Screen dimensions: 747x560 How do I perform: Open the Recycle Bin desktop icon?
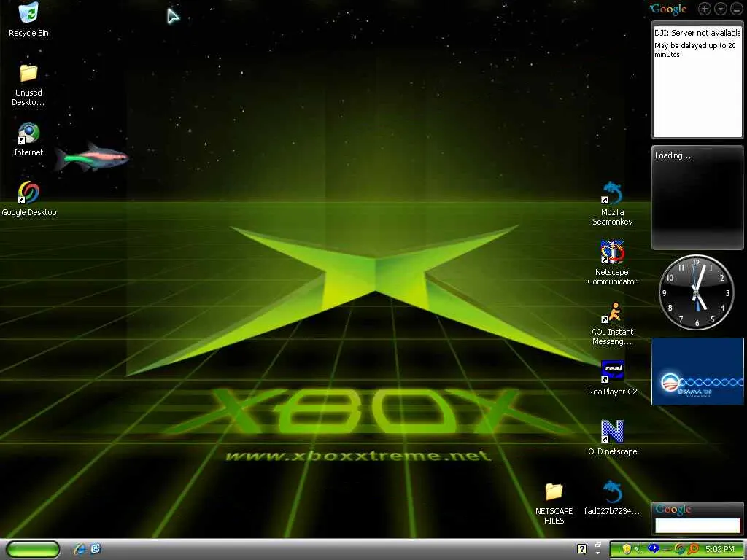[28, 20]
